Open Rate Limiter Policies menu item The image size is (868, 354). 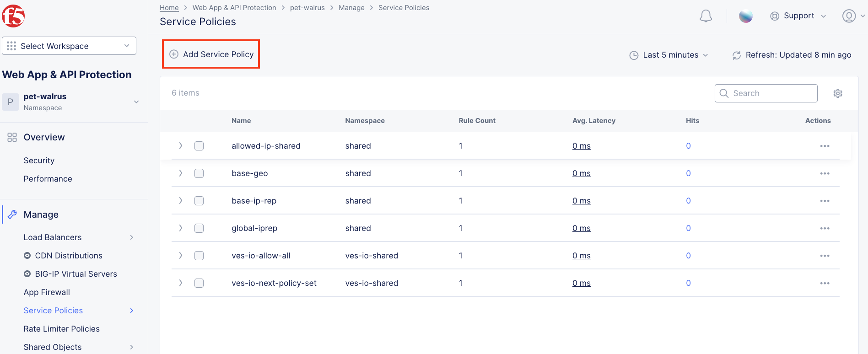62,329
